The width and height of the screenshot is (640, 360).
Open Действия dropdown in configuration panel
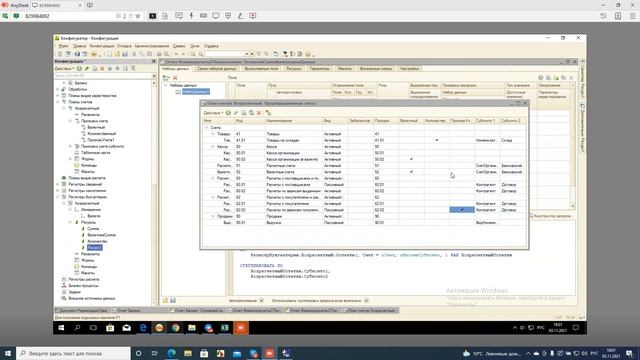click(x=64, y=69)
